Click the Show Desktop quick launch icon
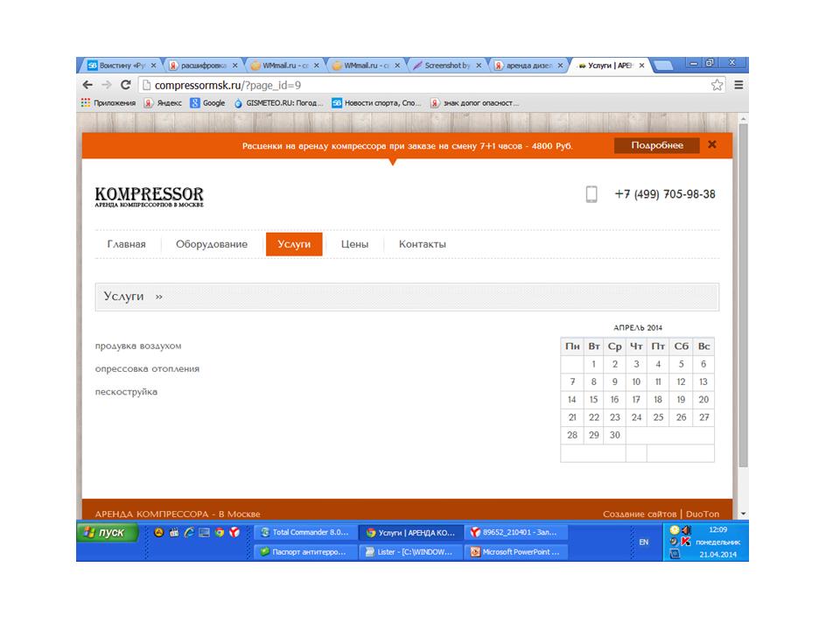This screenshot has width=840, height=630. pyautogui.click(x=204, y=533)
